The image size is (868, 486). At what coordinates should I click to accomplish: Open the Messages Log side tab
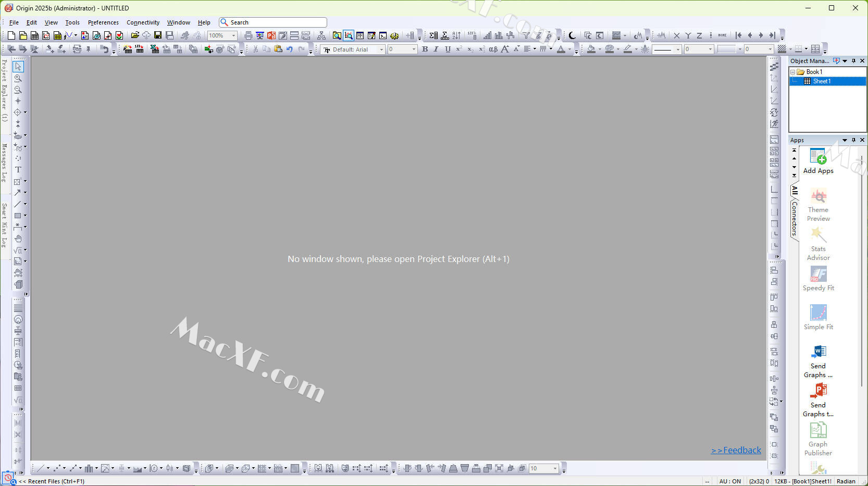tap(4, 163)
